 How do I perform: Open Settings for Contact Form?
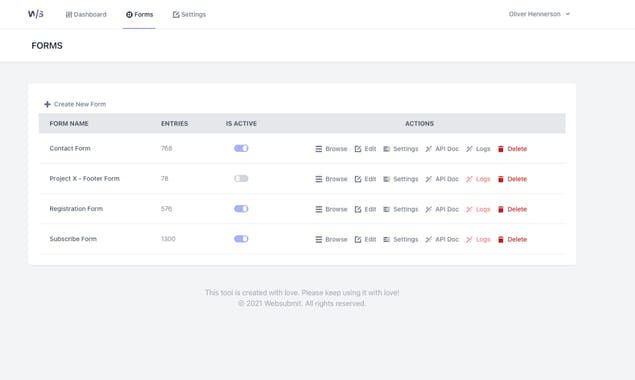pos(401,149)
